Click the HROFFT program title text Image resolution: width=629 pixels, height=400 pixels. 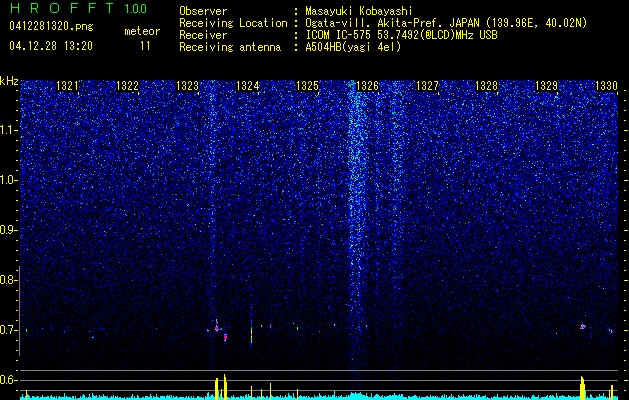[62, 8]
